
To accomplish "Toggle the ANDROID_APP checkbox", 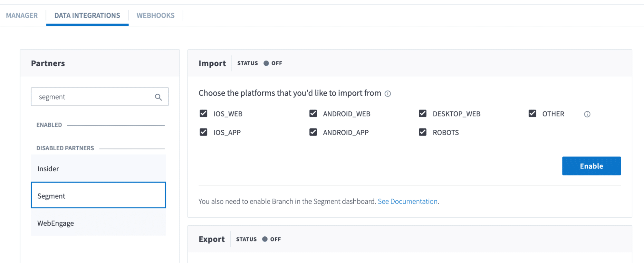I will coord(313,132).
